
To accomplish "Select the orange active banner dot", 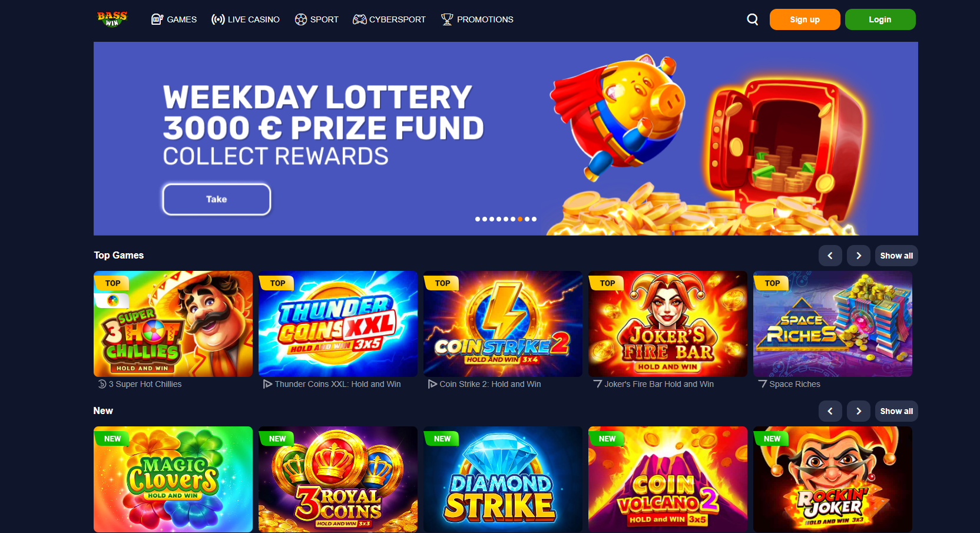I will [520, 219].
